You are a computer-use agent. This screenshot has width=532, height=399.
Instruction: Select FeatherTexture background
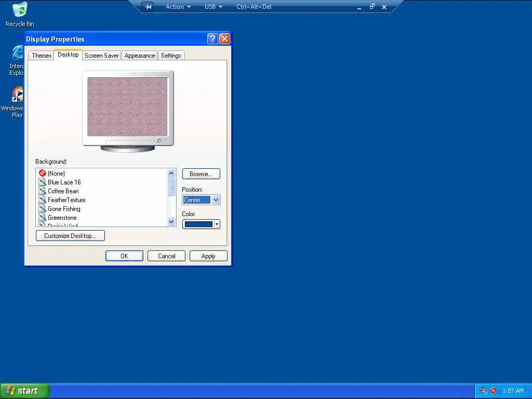pos(66,200)
